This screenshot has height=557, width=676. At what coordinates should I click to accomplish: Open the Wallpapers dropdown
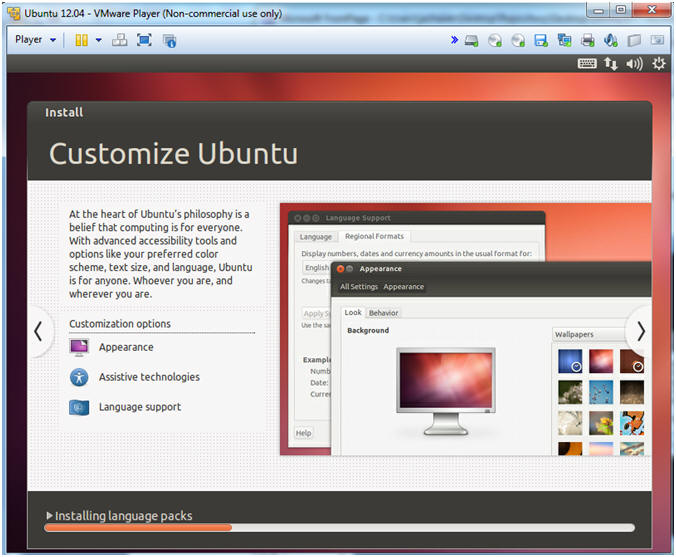coord(590,334)
